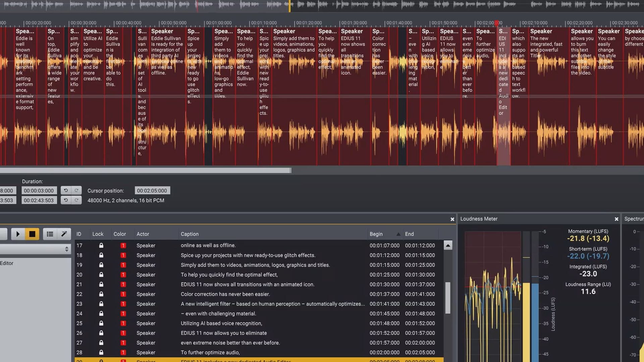Click the Caption column header
The image size is (644, 362).
pyautogui.click(x=190, y=234)
